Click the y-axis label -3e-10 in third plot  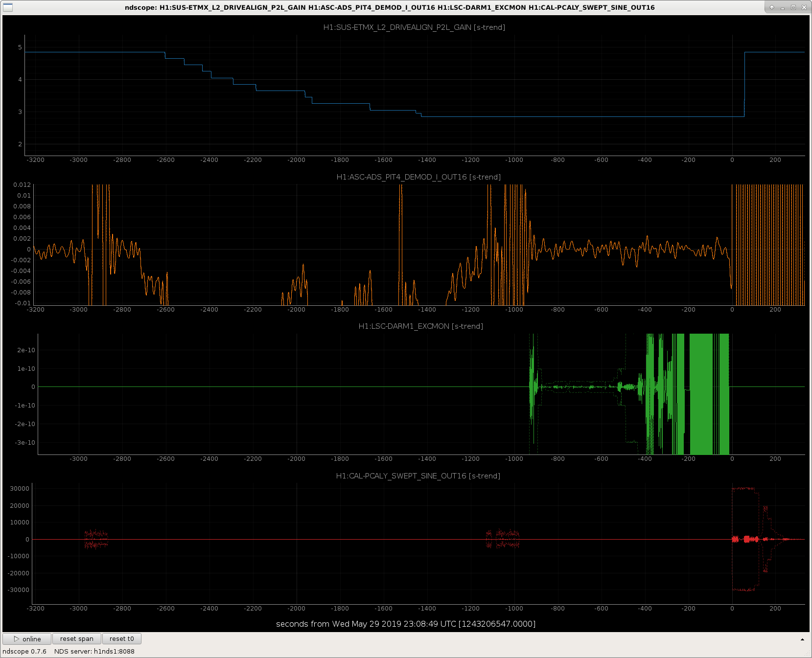coord(25,443)
